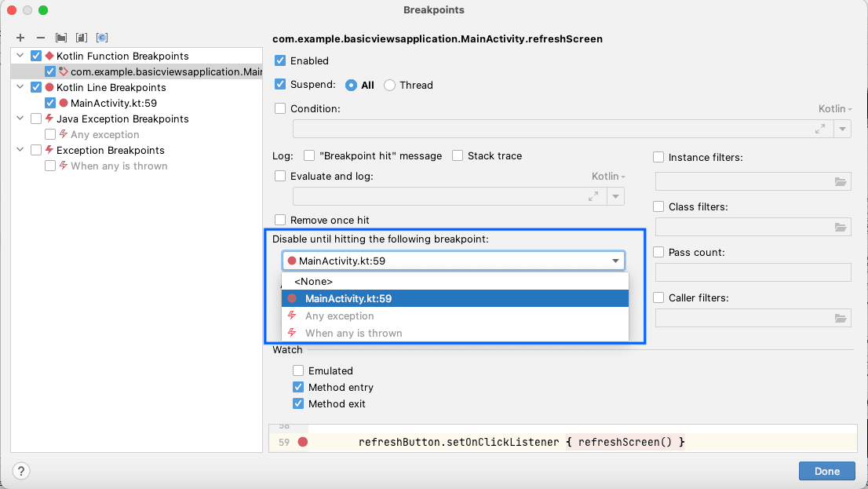
Task: Select MainActivity.kt:59 tree row
Action: (x=137, y=103)
